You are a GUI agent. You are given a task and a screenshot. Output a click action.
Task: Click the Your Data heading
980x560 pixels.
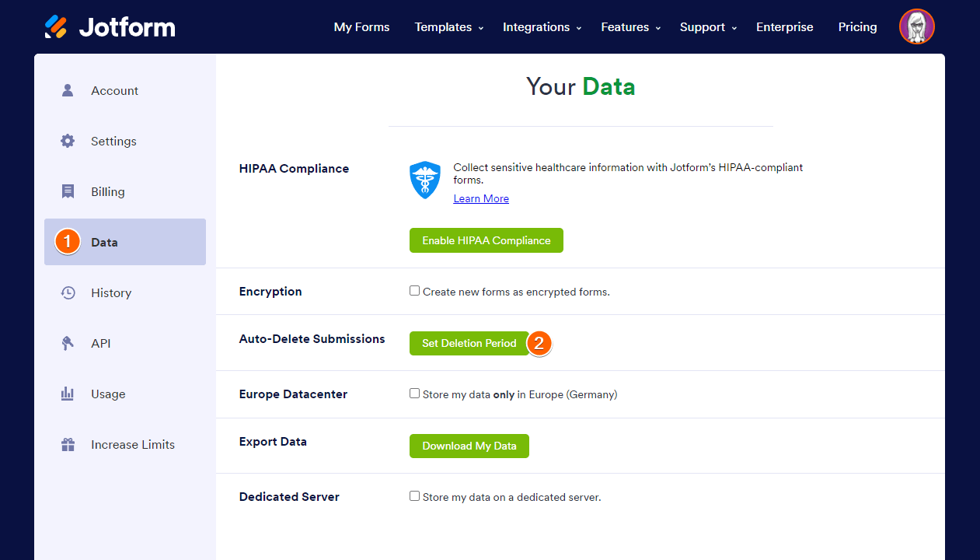tap(581, 86)
